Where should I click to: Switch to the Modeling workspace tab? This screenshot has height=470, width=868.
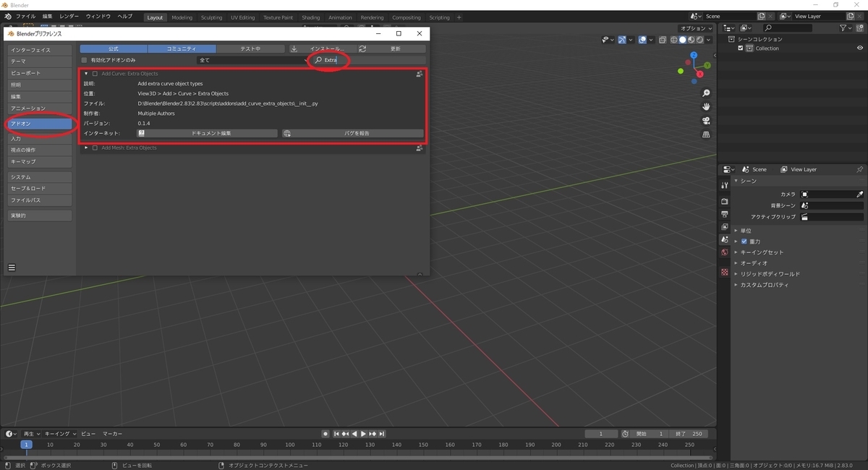coord(182,17)
